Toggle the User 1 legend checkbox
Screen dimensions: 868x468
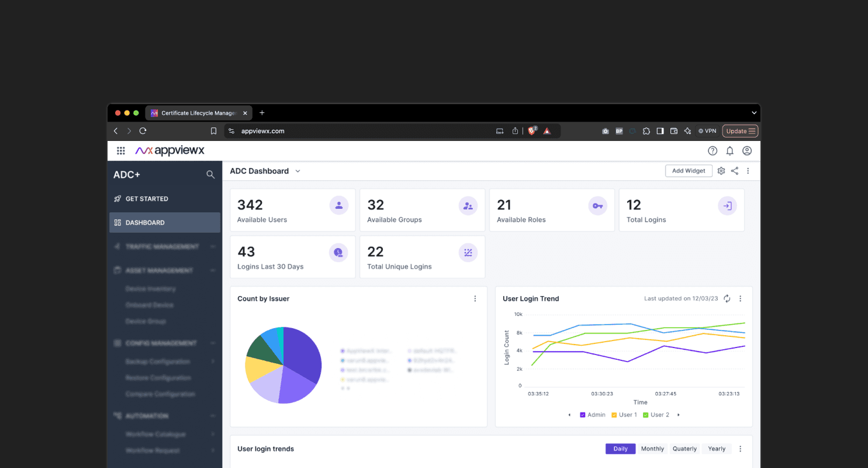[x=614, y=415]
